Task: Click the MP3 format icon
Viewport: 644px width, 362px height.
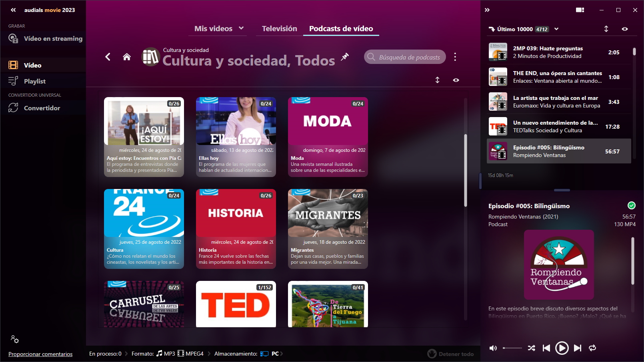Action: (x=159, y=353)
